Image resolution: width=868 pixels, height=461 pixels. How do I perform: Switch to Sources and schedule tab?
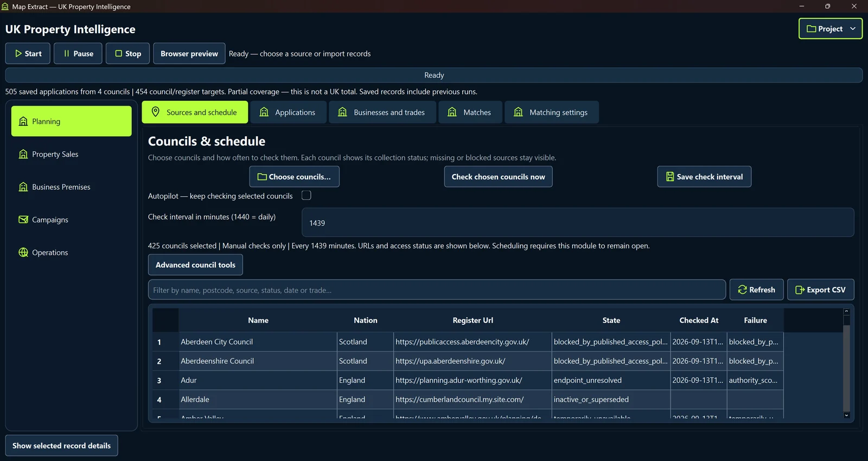pyautogui.click(x=195, y=112)
